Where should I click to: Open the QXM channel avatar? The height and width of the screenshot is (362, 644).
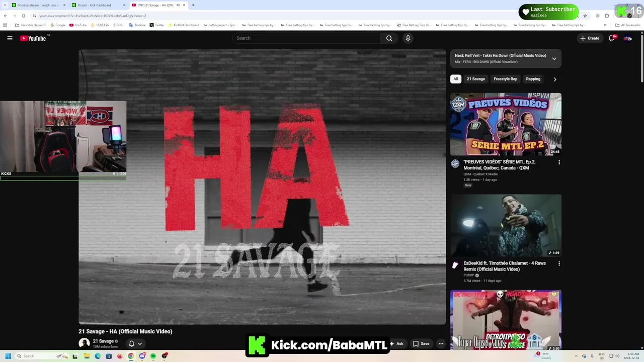[455, 163]
